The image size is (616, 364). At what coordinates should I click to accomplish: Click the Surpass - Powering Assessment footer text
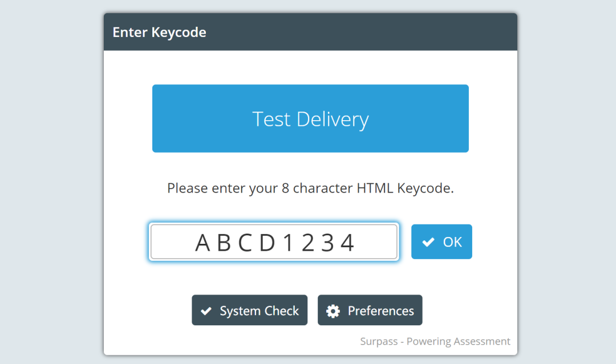click(435, 342)
